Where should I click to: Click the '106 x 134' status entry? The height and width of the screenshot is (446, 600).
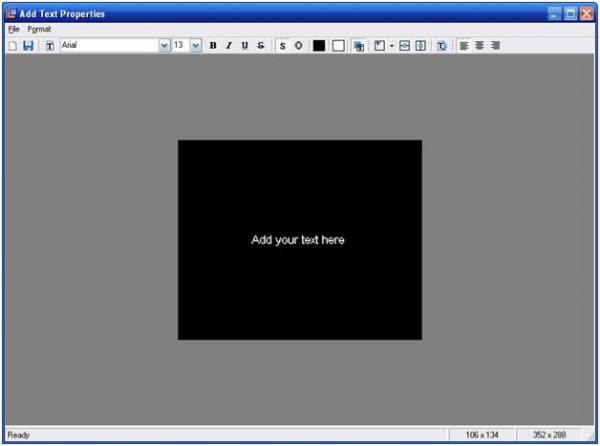click(482, 435)
